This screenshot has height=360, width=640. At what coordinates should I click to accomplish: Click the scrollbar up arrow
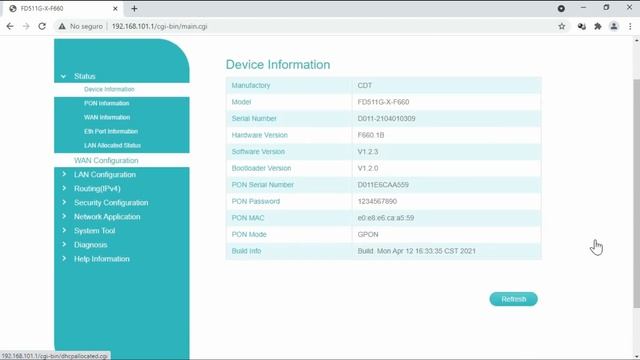636,40
